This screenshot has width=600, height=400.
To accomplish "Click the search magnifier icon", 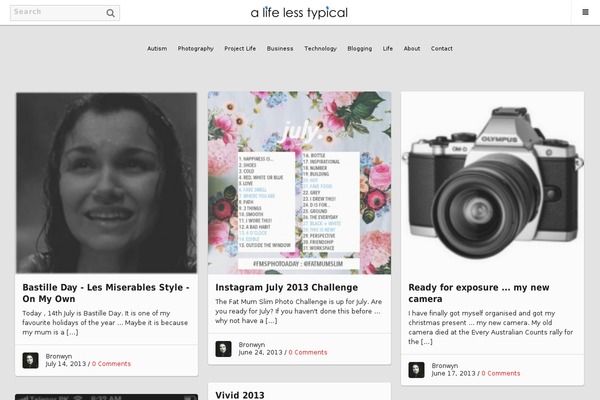I will [110, 13].
